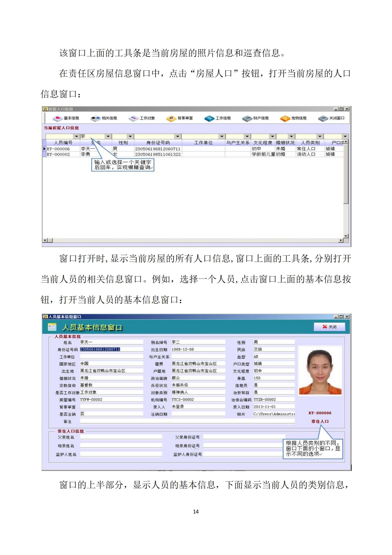Expand the 身份证号码 filter dropdown

point(178,137)
